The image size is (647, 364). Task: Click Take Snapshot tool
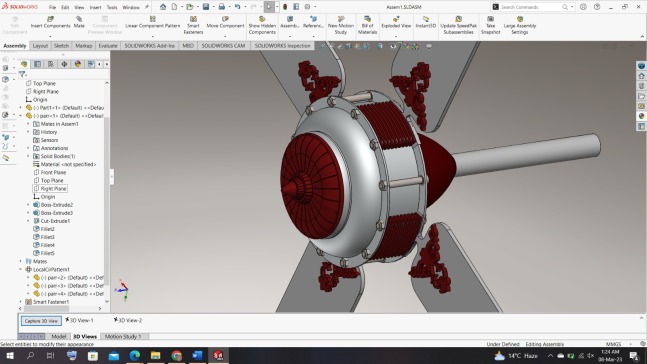pyautogui.click(x=490, y=25)
